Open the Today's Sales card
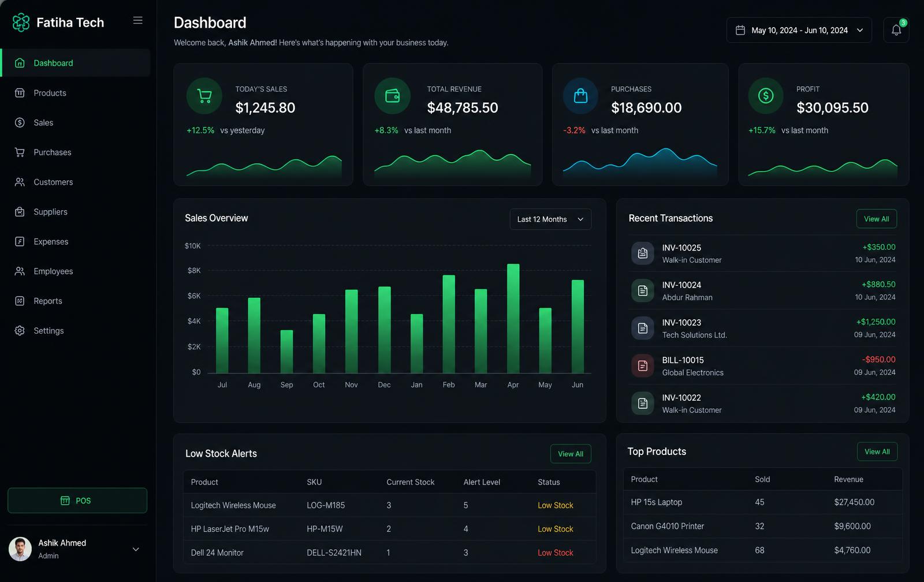The image size is (924, 582). tap(263, 125)
